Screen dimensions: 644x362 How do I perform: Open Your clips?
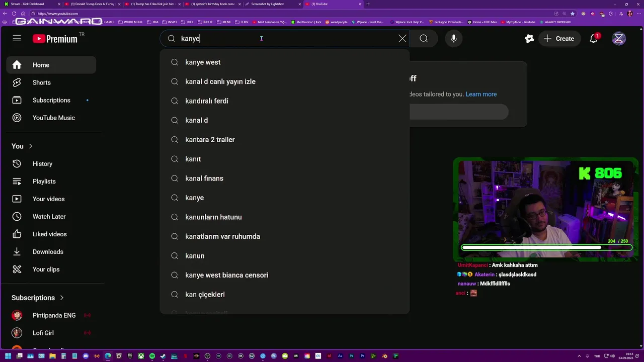tap(51, 269)
